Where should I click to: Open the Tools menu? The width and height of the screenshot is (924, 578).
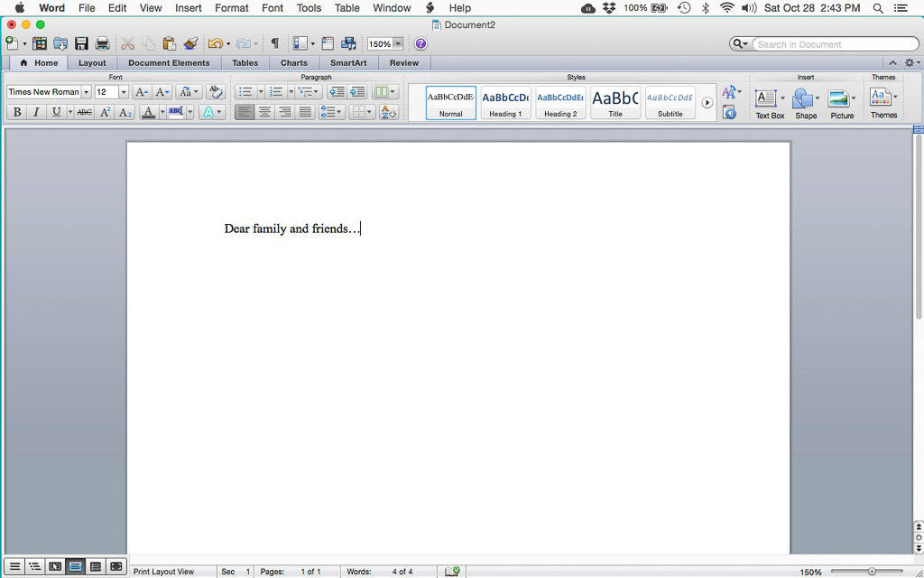(x=309, y=8)
